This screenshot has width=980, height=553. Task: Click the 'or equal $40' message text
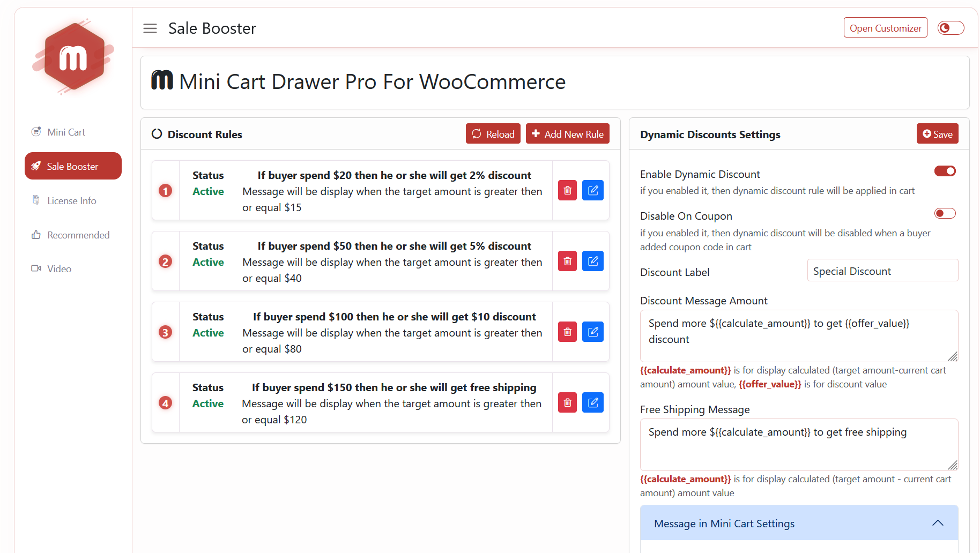click(272, 278)
